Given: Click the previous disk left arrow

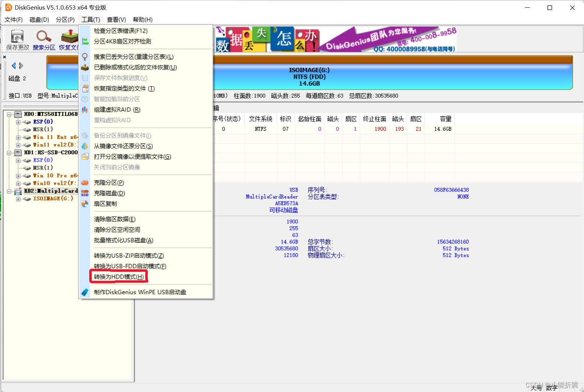Looking at the screenshot, I should pyautogui.click(x=14, y=66).
